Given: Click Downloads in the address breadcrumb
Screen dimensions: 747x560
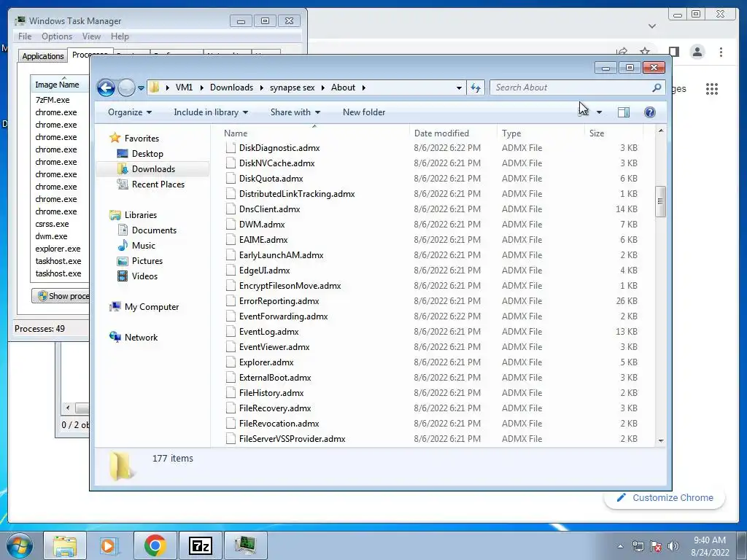Looking at the screenshot, I should (x=231, y=87).
